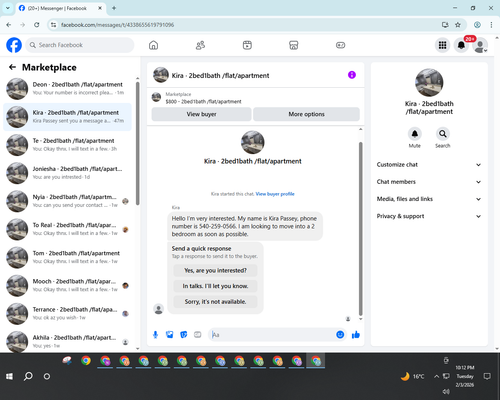Screen dimensions: 500x400
Task: Open the tab search dropdown arrow
Action: pos(8,8)
